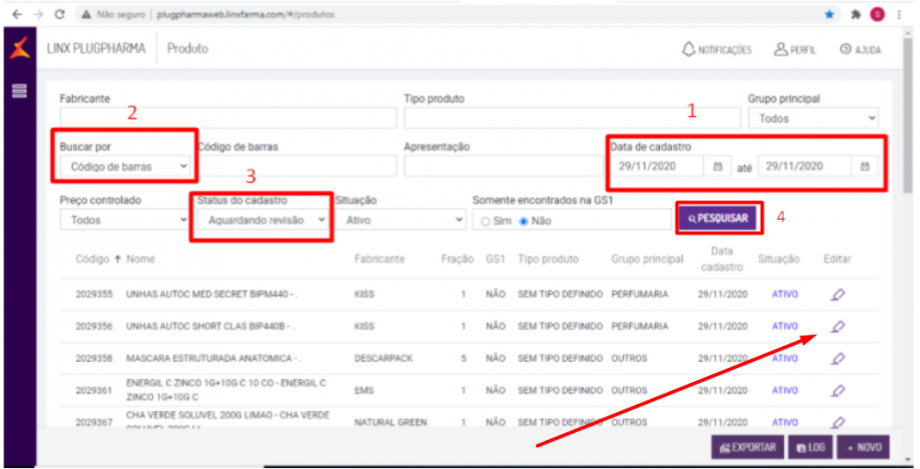920x469 pixels.
Task: Open the Grupo principal dropdown
Action: click(812, 117)
